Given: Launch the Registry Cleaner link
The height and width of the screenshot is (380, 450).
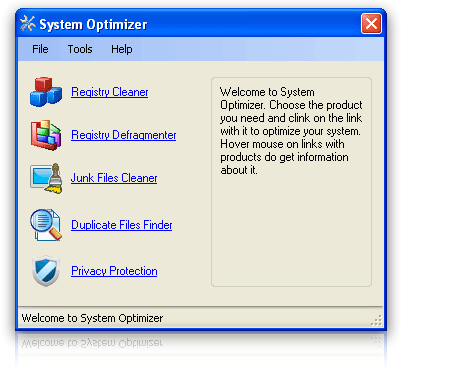Looking at the screenshot, I should pyautogui.click(x=110, y=92).
